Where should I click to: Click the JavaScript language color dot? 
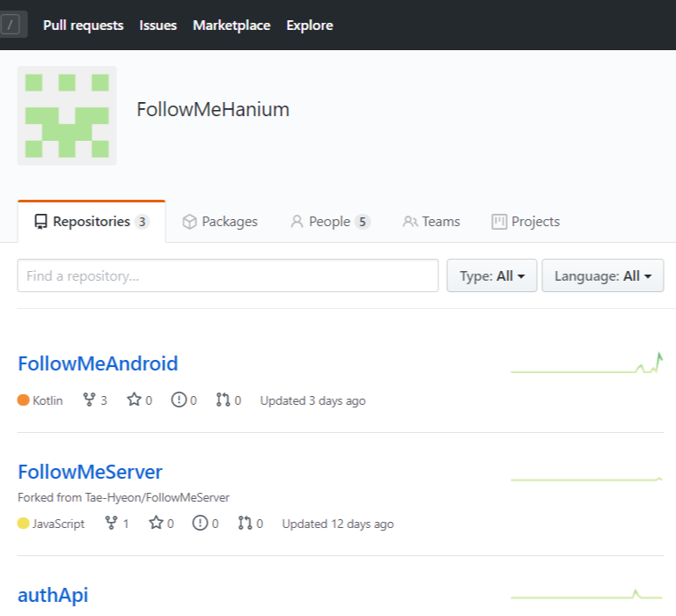coord(23,524)
